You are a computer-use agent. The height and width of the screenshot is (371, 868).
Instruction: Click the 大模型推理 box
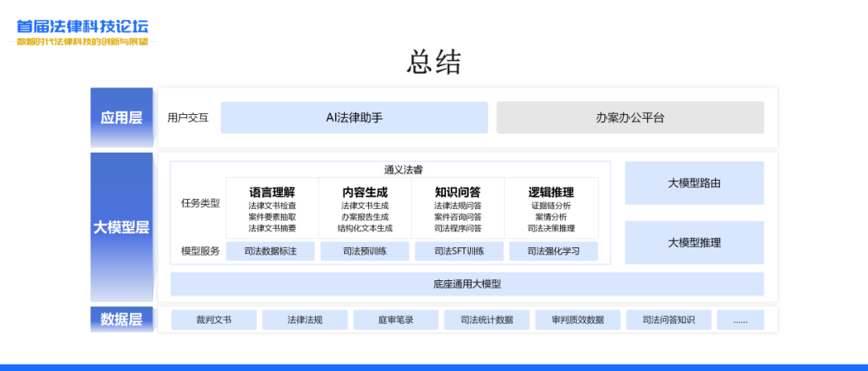coord(694,243)
